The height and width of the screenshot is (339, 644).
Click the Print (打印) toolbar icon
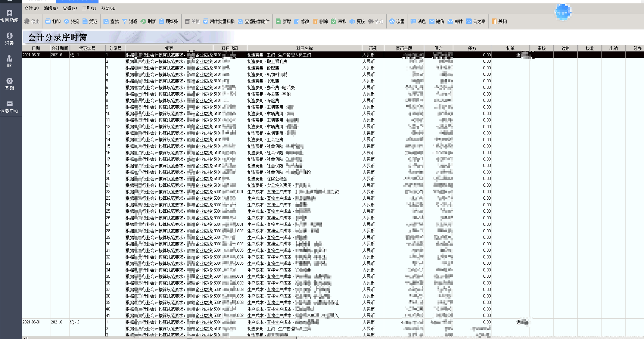coord(48,21)
